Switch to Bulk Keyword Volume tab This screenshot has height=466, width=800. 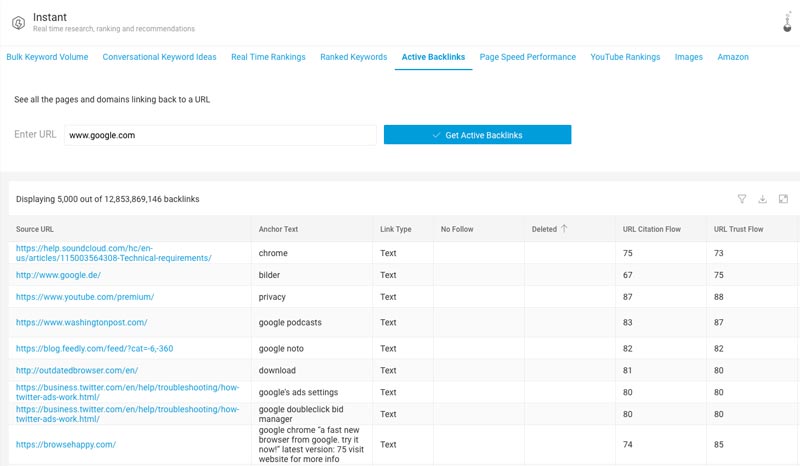pos(47,57)
